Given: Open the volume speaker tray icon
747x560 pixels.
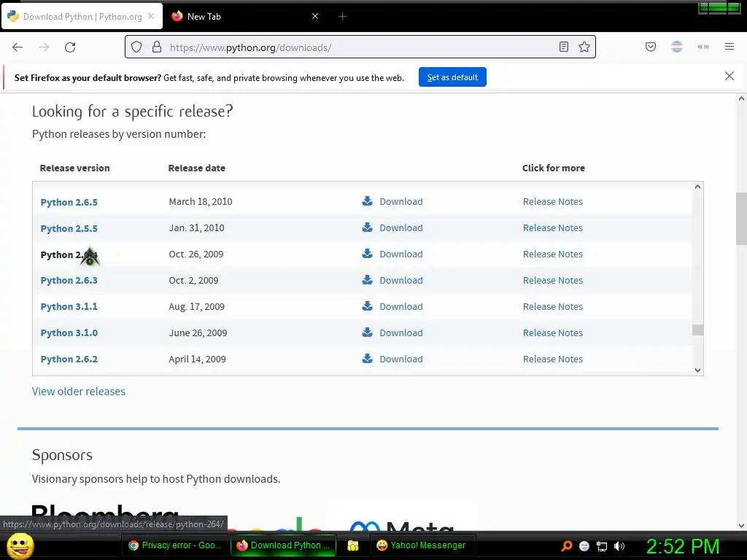Looking at the screenshot, I should click(x=619, y=546).
